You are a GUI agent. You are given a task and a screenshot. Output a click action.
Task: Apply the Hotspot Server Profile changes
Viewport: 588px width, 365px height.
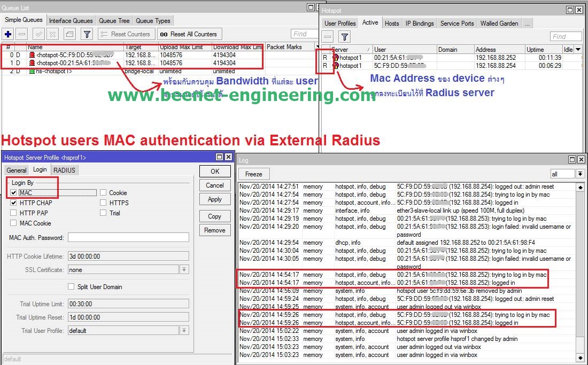(x=214, y=199)
